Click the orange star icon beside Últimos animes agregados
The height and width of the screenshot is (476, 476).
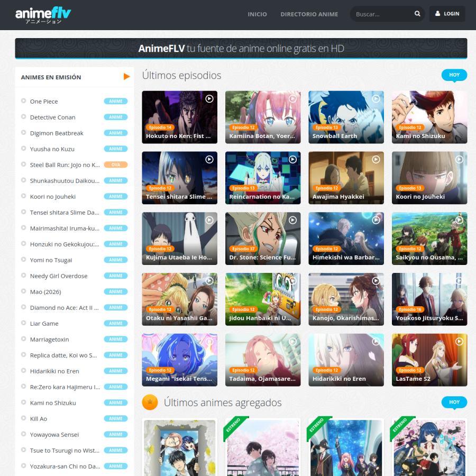click(150, 402)
